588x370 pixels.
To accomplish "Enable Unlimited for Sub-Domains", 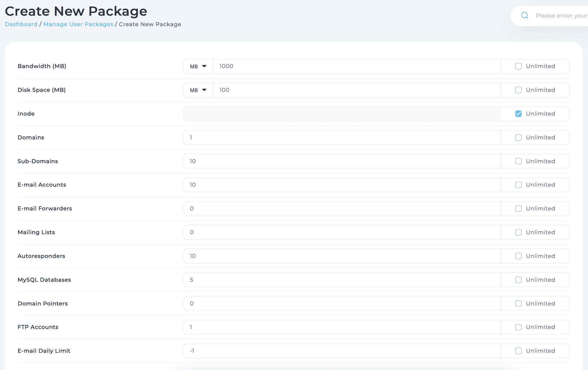I will tap(518, 161).
